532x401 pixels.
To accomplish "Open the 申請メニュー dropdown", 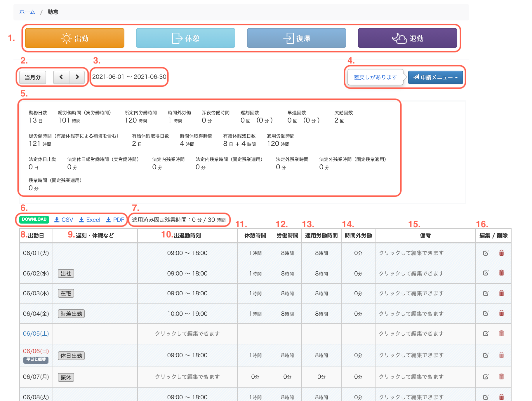I will pos(435,77).
